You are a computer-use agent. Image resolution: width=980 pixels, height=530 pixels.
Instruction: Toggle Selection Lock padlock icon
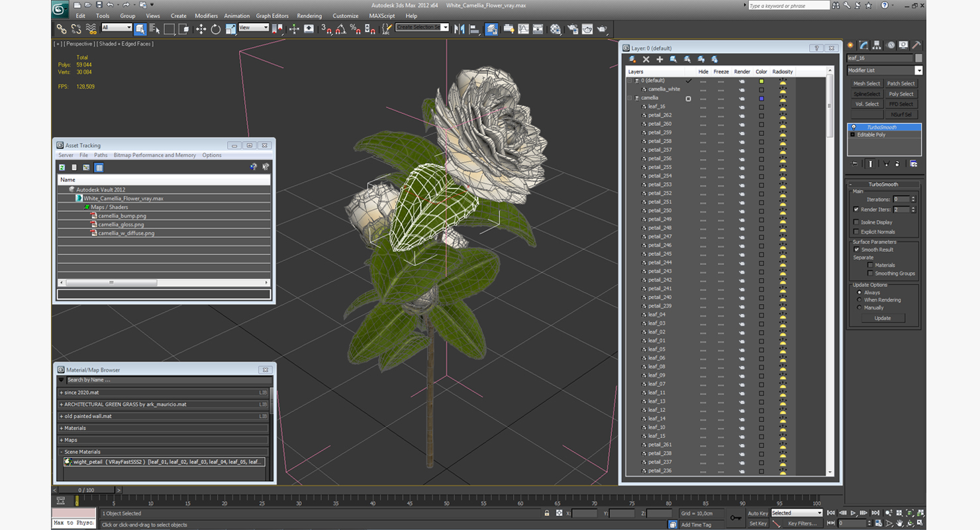tap(546, 513)
